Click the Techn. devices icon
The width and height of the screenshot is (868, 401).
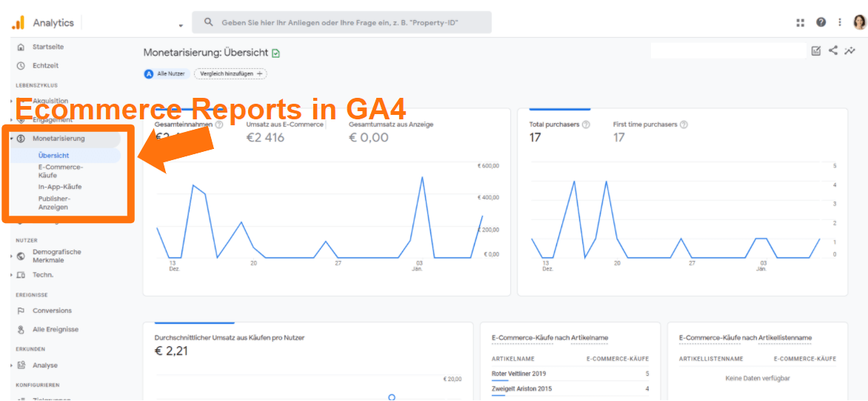[x=21, y=275]
